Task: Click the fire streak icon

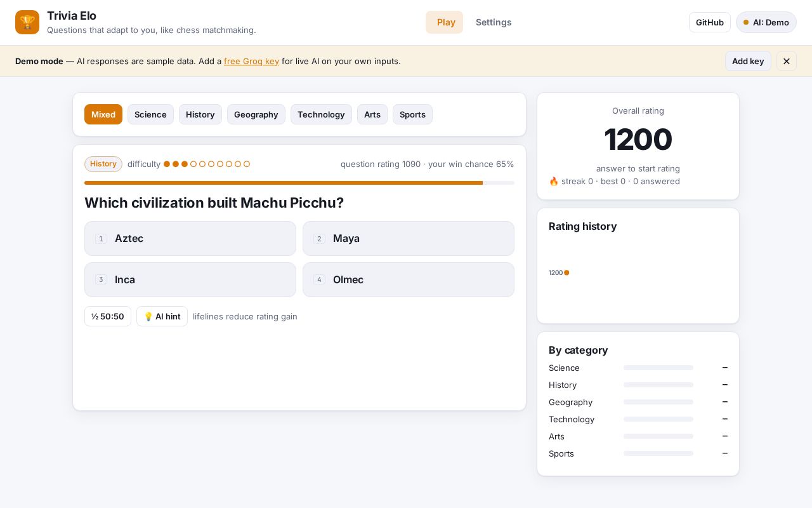Action: (x=554, y=181)
